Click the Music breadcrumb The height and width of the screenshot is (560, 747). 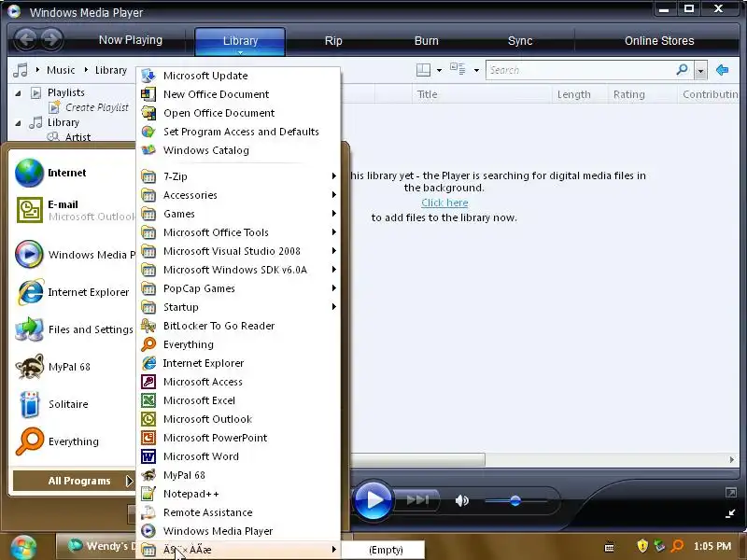(x=61, y=70)
